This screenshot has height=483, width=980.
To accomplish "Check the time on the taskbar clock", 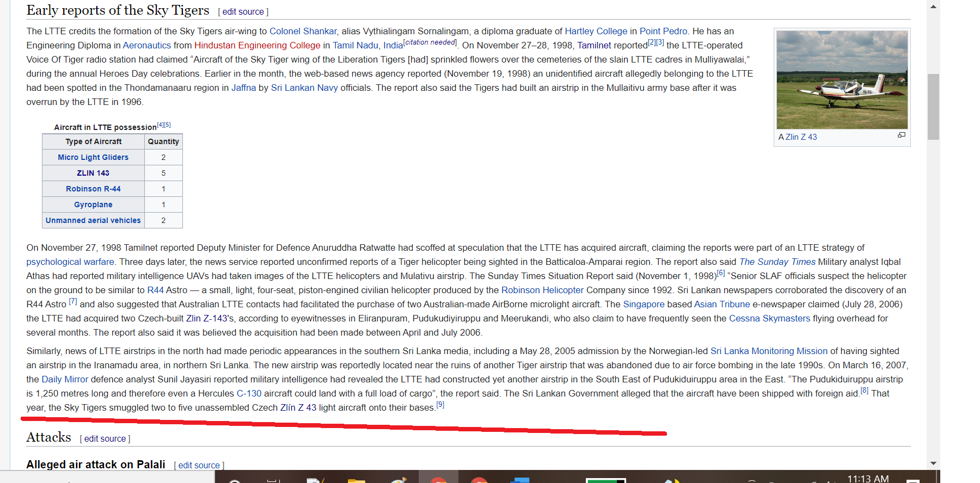I will pos(868,478).
